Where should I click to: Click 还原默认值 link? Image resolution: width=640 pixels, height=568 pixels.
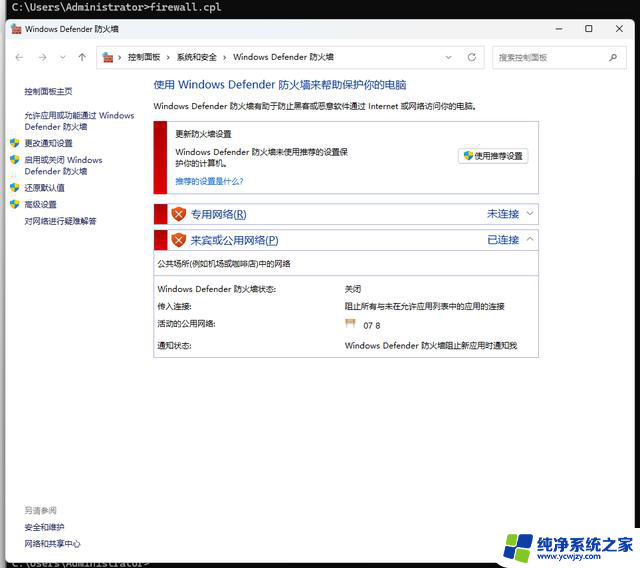point(44,188)
